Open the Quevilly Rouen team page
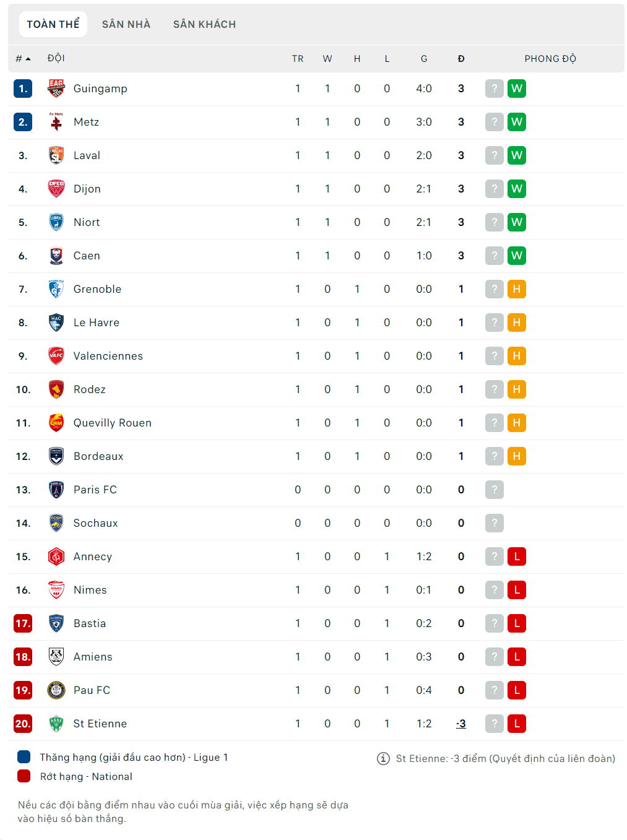Screen dimensions: 627x840 (x=112, y=423)
